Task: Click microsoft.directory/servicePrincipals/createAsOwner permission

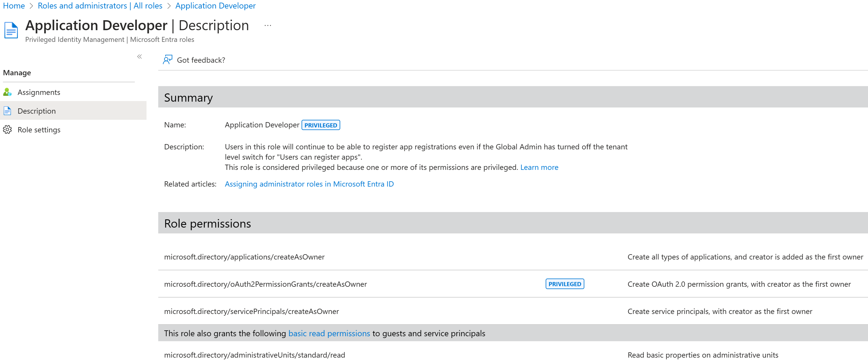Action: pyautogui.click(x=251, y=312)
